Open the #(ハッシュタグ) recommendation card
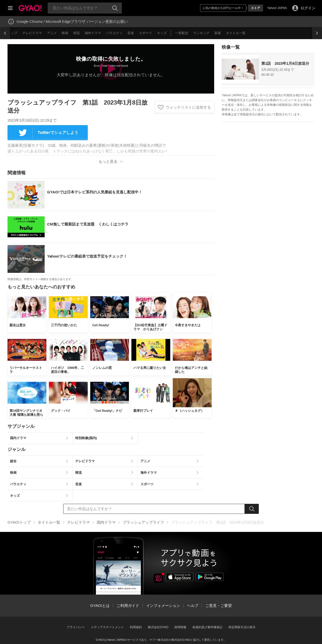The image size is (322, 644). click(192, 398)
